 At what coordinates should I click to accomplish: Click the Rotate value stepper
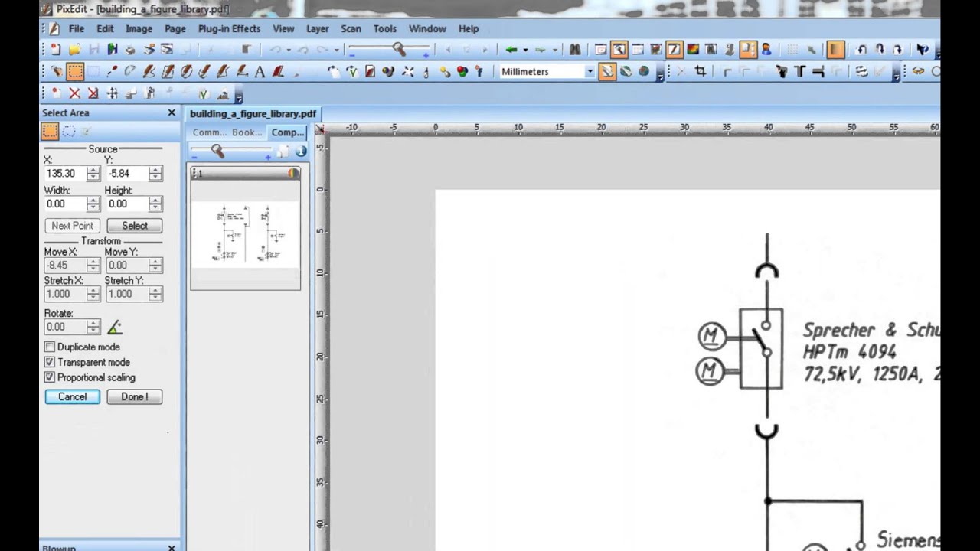point(93,327)
